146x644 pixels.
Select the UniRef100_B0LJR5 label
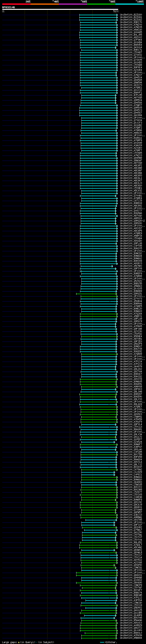[x=131, y=35]
